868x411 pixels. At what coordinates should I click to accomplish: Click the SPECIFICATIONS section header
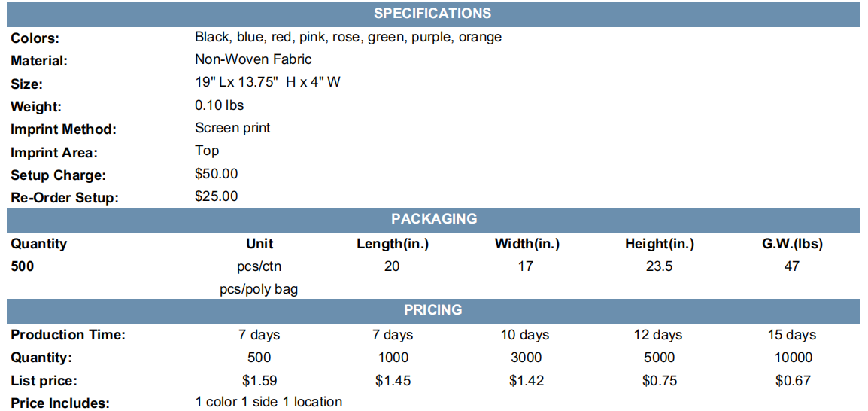[x=433, y=14]
